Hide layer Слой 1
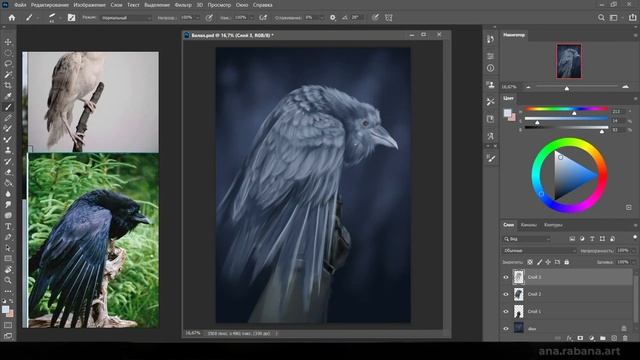 click(x=506, y=311)
